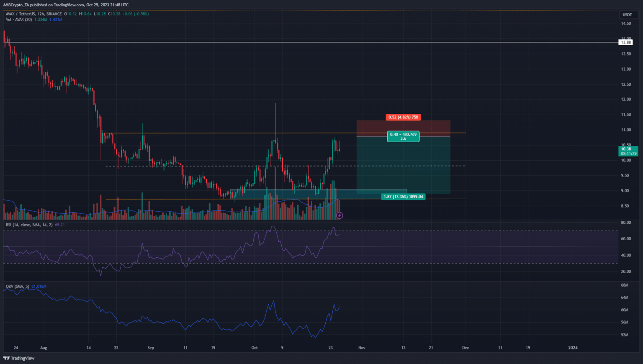Click the 13.88 horizontal line price label
This screenshot has height=364, width=643.
tap(626, 42)
